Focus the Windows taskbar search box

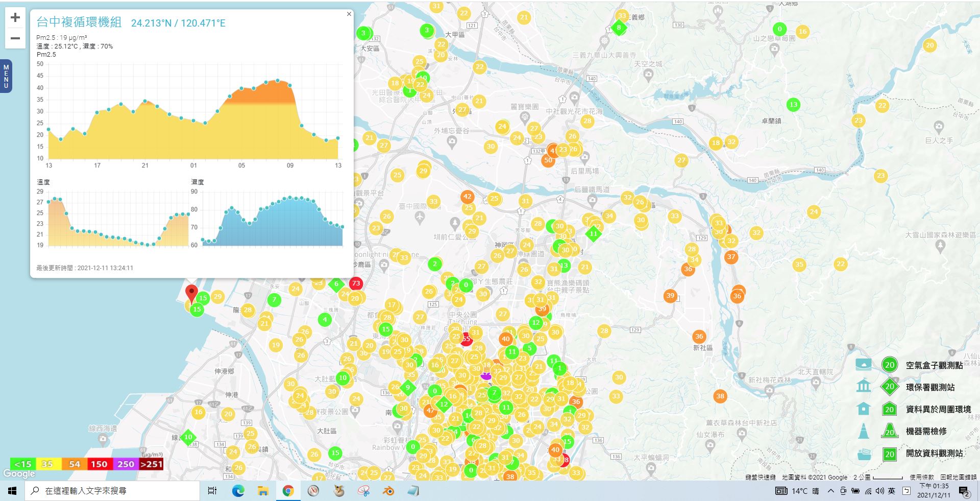click(112, 491)
